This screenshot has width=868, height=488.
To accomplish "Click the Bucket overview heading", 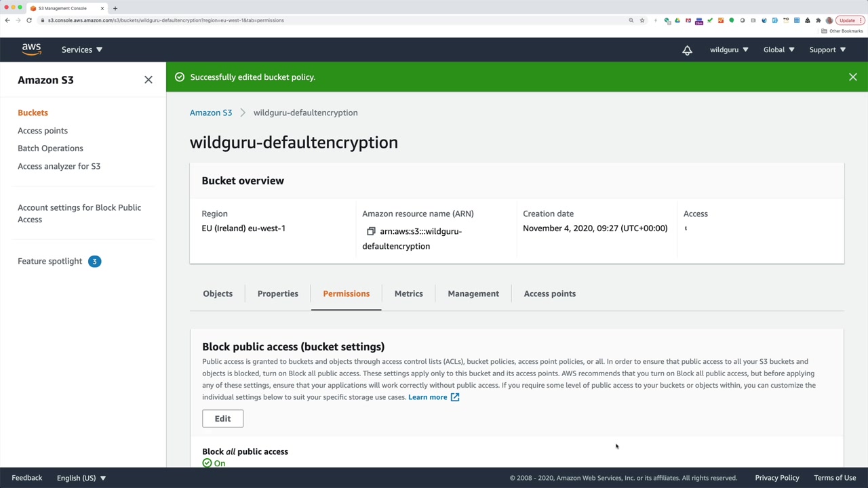I will (x=243, y=181).
